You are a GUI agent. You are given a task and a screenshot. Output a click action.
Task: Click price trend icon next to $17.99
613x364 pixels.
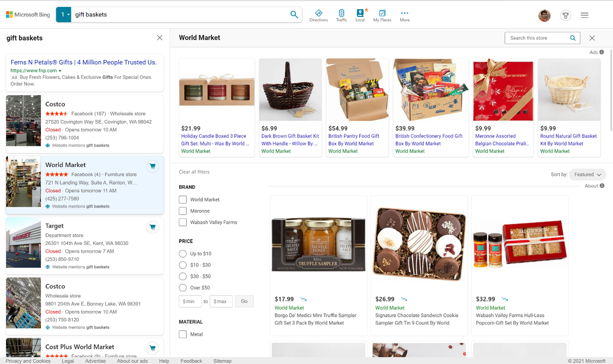[x=303, y=299]
